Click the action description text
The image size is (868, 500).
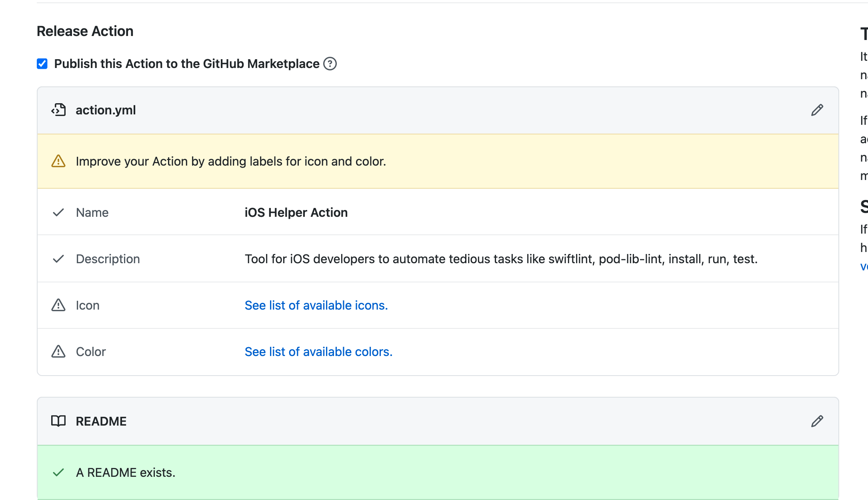pyautogui.click(x=501, y=259)
